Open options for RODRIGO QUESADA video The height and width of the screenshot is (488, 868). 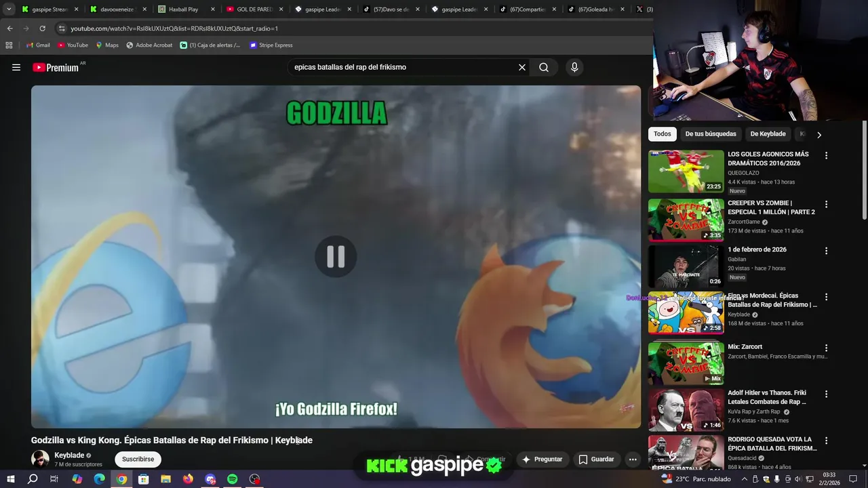tap(826, 441)
